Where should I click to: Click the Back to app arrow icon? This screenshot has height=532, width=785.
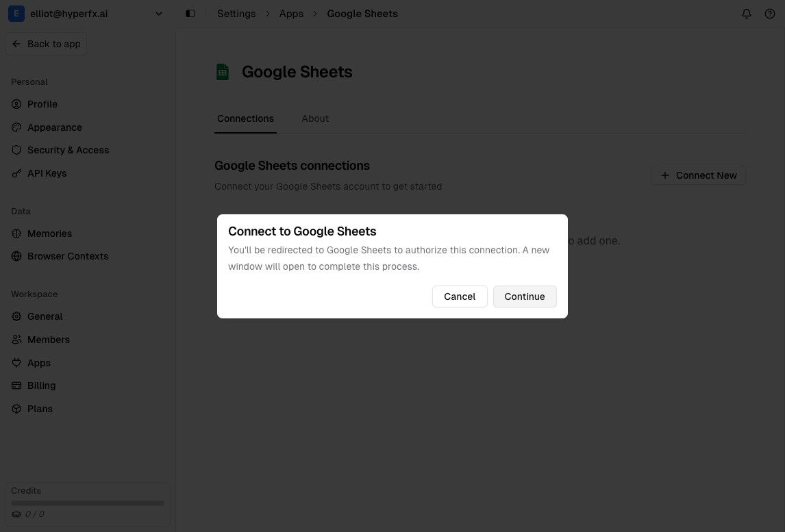click(16, 44)
